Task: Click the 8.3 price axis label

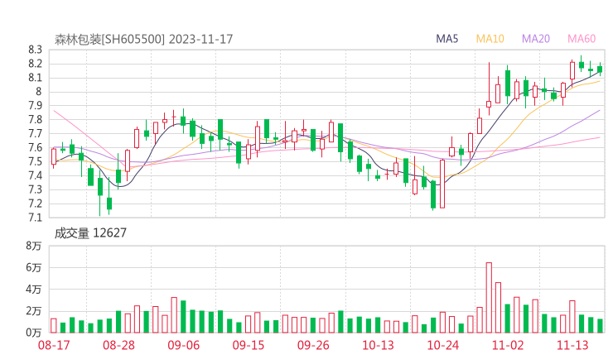Action: click(35, 50)
